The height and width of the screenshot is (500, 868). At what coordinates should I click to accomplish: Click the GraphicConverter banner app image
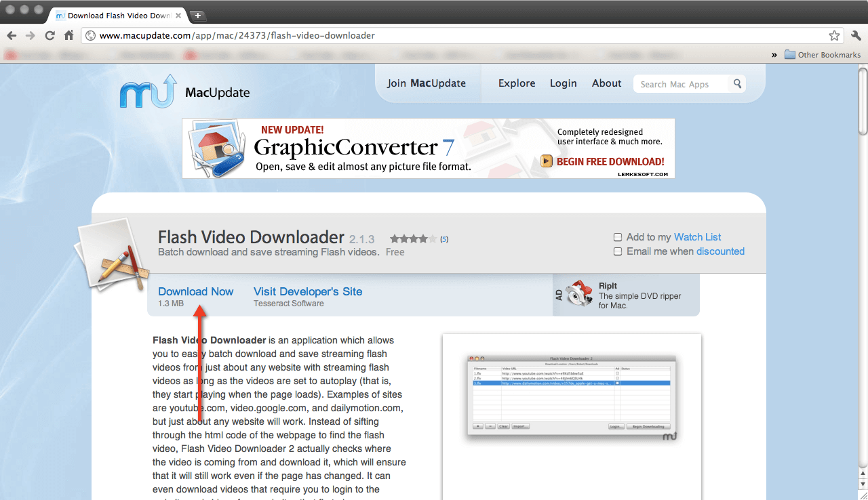[218, 148]
